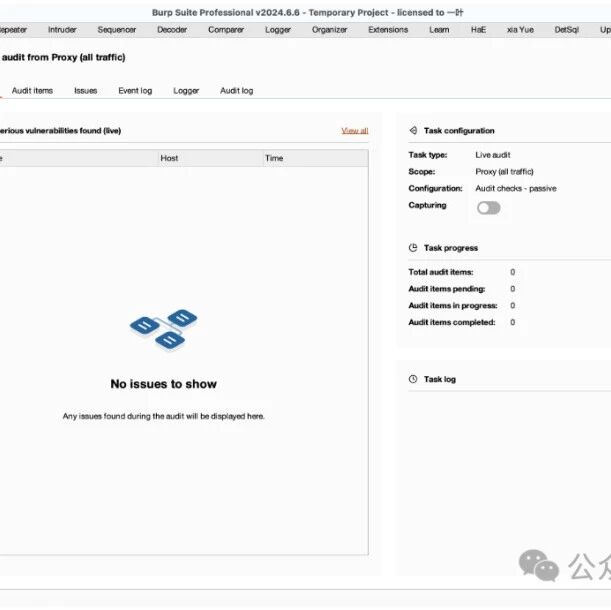Screen dimensions: 611x610
Task: Open the xia Yue extension tab
Action: [x=520, y=30]
